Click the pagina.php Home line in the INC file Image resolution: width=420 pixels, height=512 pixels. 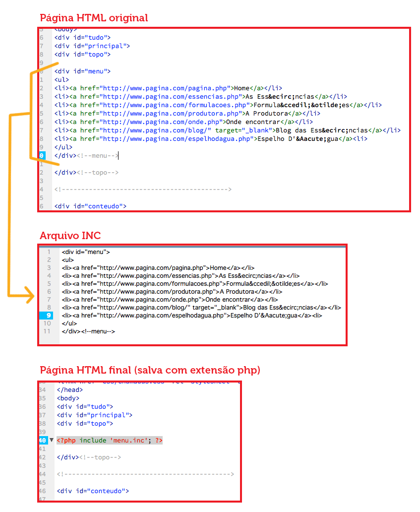158,268
